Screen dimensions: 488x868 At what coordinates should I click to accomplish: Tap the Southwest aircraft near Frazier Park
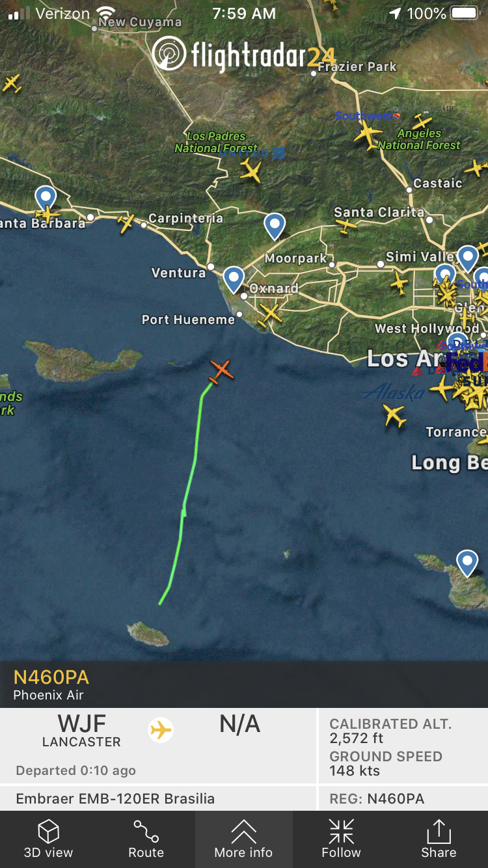pos(368,133)
